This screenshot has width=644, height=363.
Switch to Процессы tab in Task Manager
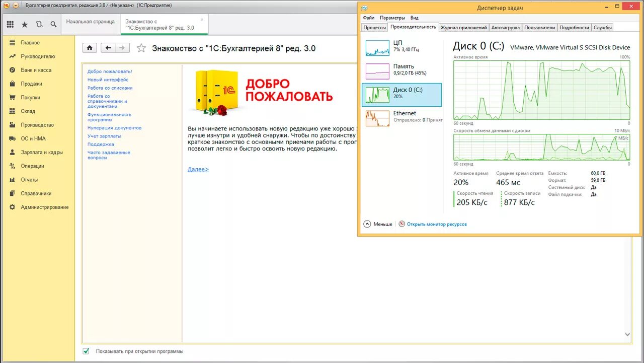pyautogui.click(x=374, y=28)
